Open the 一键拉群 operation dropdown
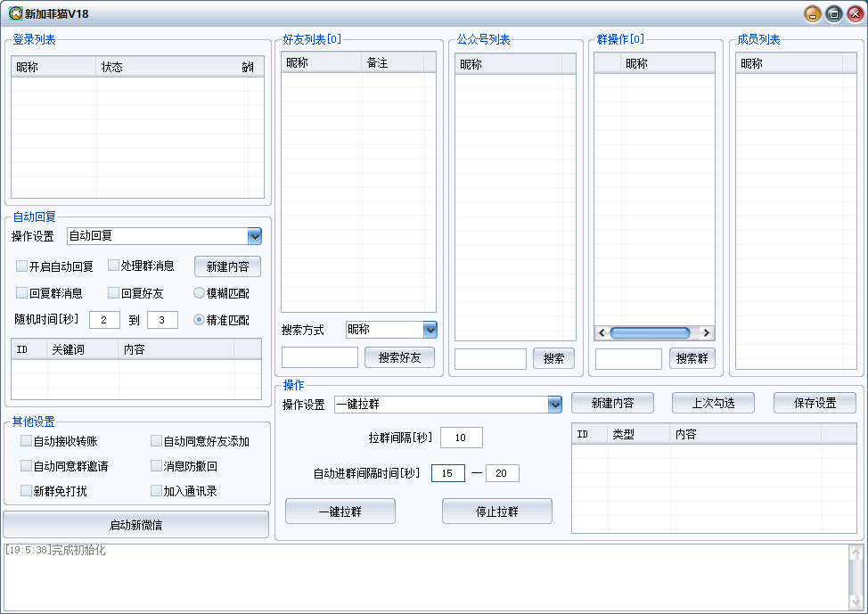 (554, 405)
